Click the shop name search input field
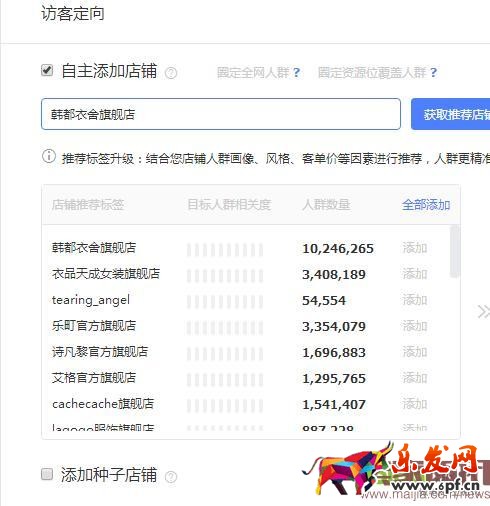 [221, 114]
